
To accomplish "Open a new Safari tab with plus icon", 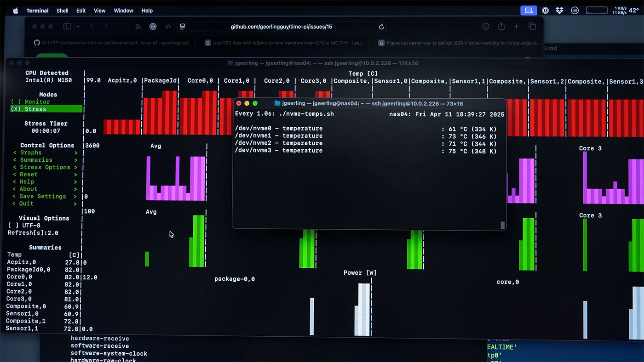I will click(x=517, y=27).
